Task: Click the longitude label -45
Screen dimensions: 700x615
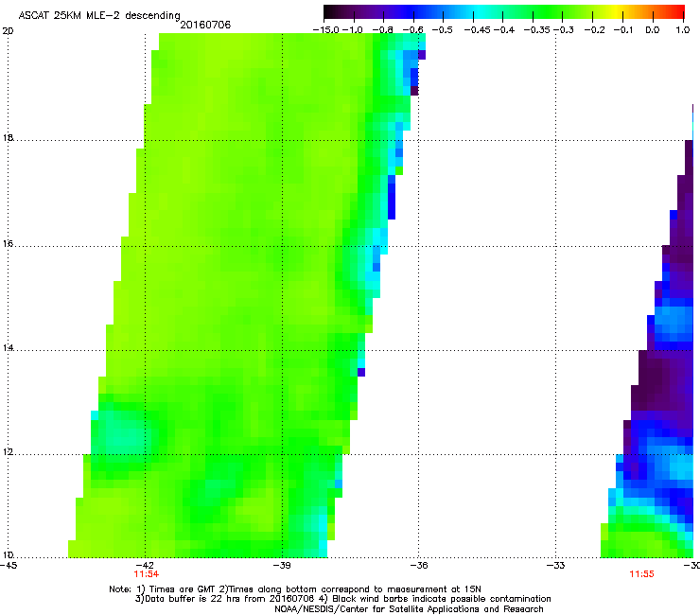Action: (x=9, y=566)
